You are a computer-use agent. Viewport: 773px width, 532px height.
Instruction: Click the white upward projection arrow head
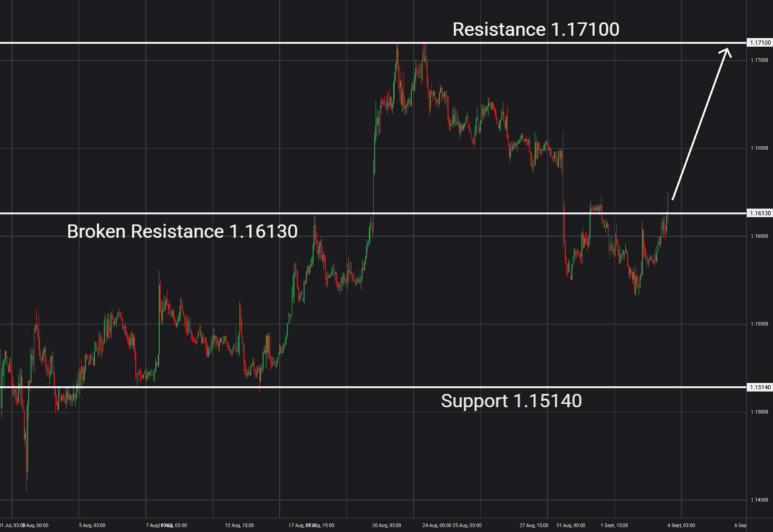coord(726,52)
